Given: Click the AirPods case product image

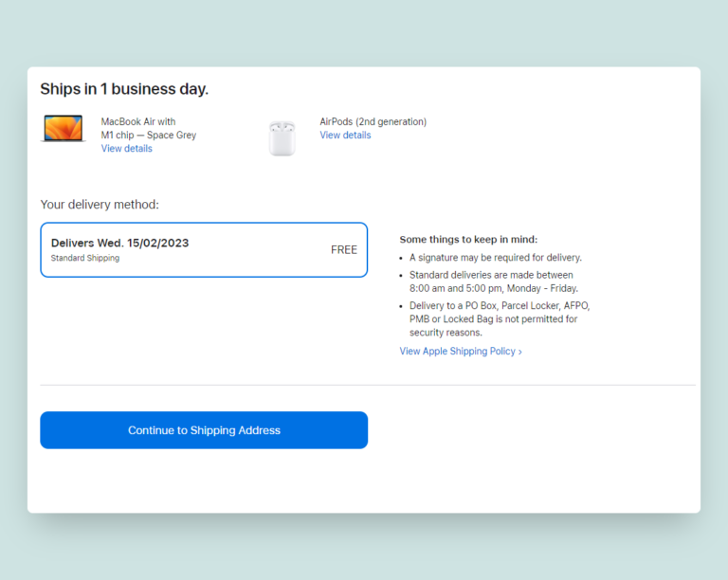Looking at the screenshot, I should [282, 137].
